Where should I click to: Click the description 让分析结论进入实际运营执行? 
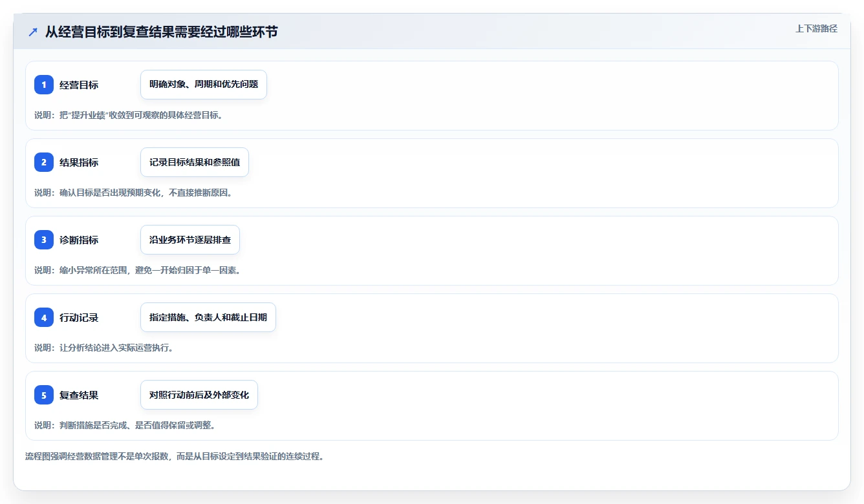(x=104, y=348)
